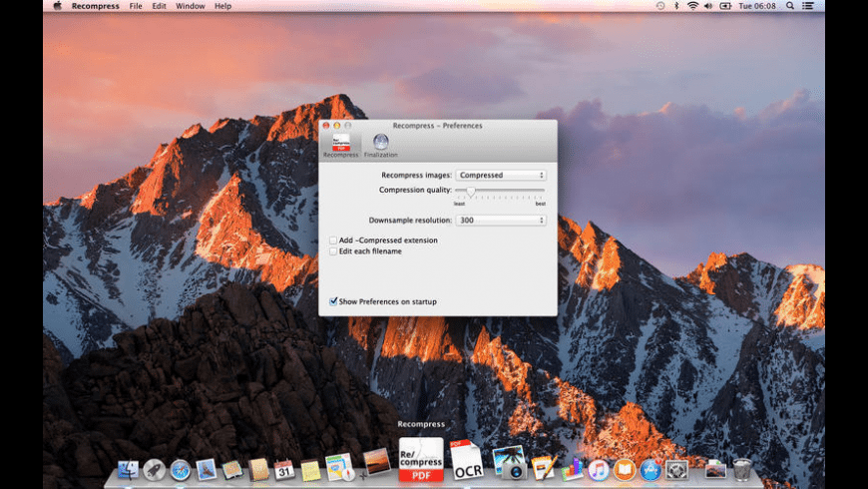Open iTunes from the Dock

click(599, 469)
